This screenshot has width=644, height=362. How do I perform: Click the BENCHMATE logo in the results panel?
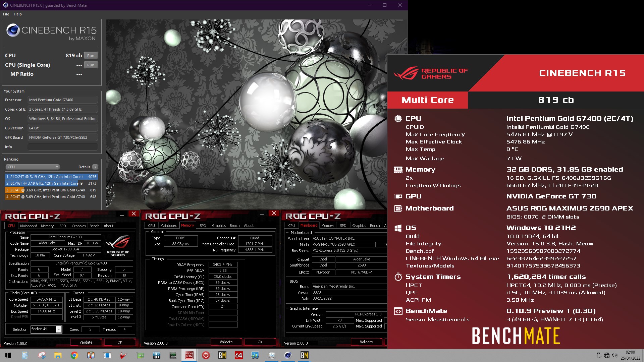click(x=516, y=336)
